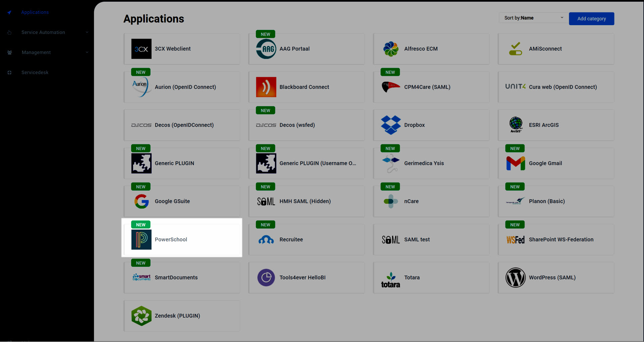Viewport: 644px width, 342px height.
Task: Open Servicedesk in the sidebar
Action: (35, 72)
